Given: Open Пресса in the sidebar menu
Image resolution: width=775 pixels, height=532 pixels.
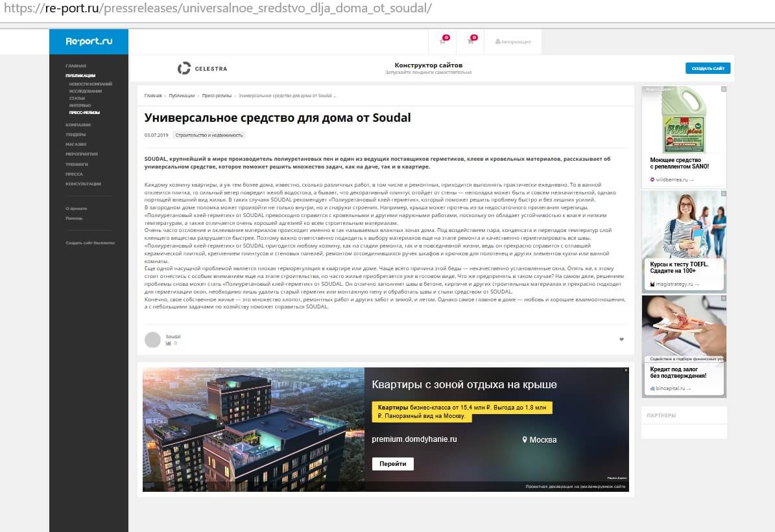Looking at the screenshot, I should 74,174.
